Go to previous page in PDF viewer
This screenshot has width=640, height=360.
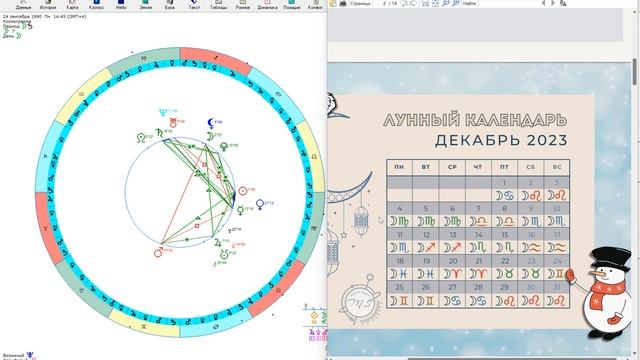[404, 3]
